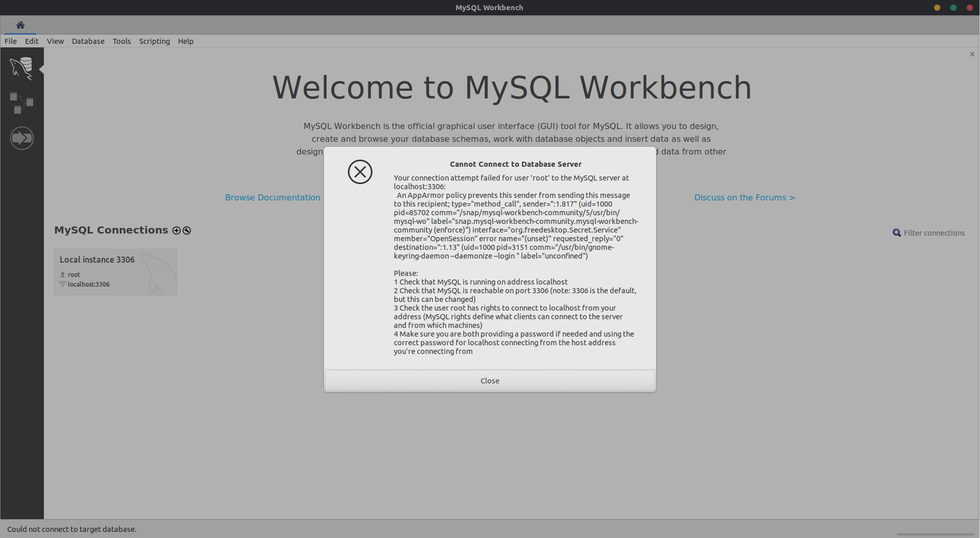
Task: Open the manage connections wrench icon
Action: [x=187, y=230]
